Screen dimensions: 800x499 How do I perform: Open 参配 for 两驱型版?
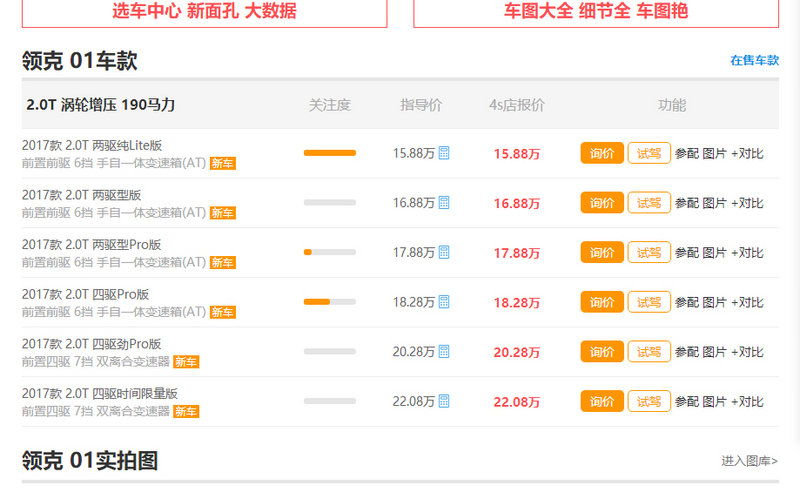[x=687, y=203]
